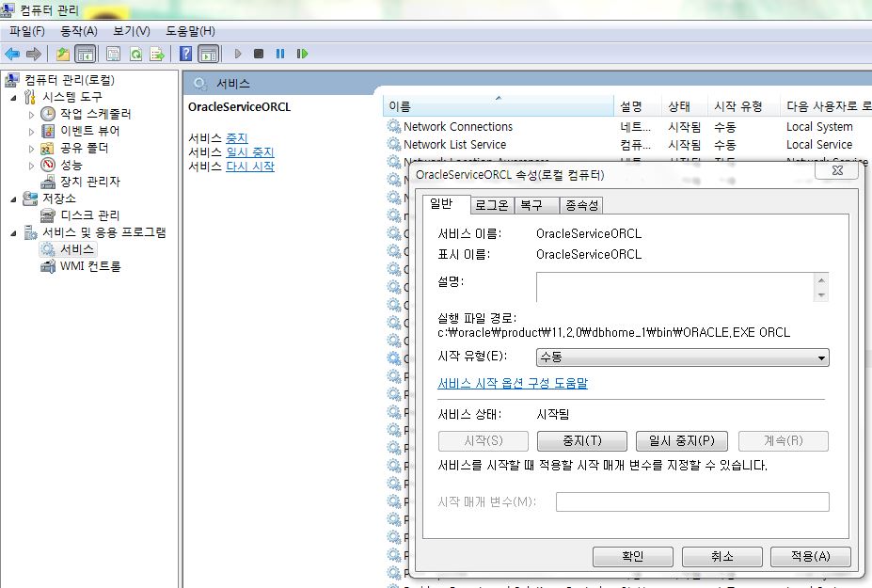Click the 설명 box scroll up arrow
872x588 pixels.
(821, 279)
